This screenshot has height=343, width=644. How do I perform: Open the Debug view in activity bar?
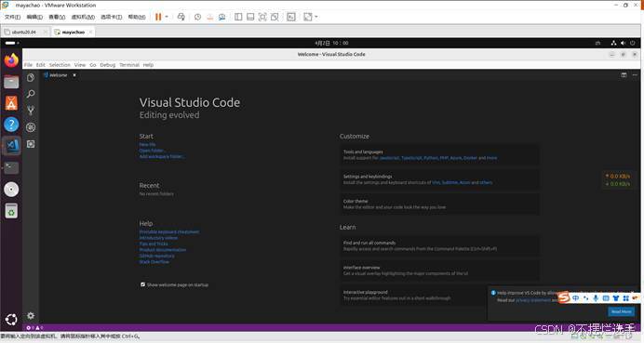(x=31, y=127)
